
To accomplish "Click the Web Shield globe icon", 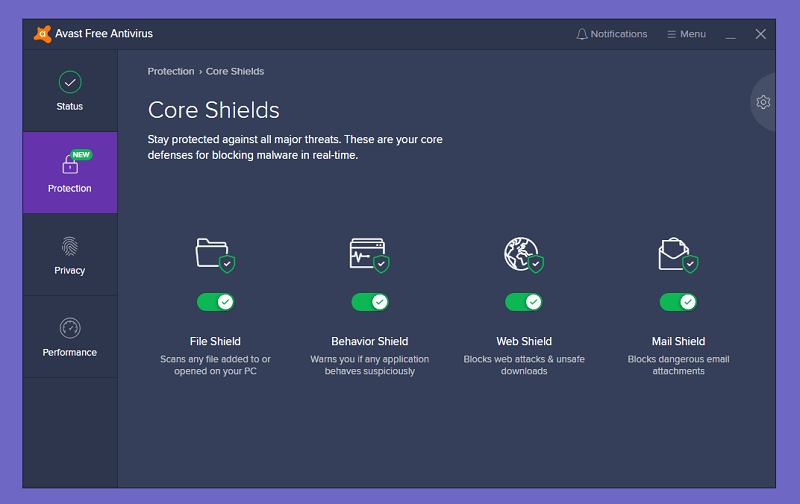I will (524, 255).
